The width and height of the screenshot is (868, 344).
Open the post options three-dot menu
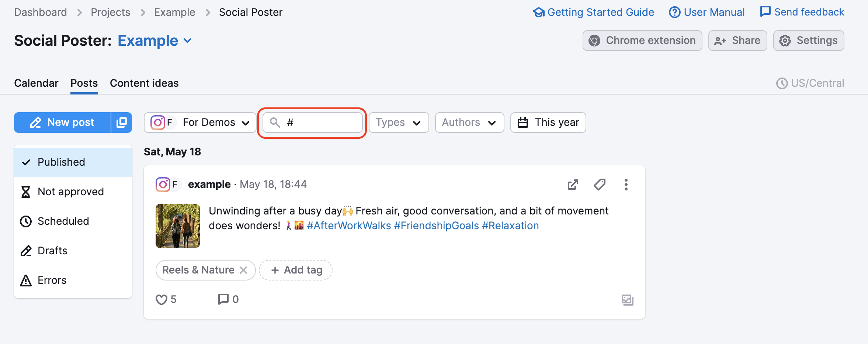point(626,185)
